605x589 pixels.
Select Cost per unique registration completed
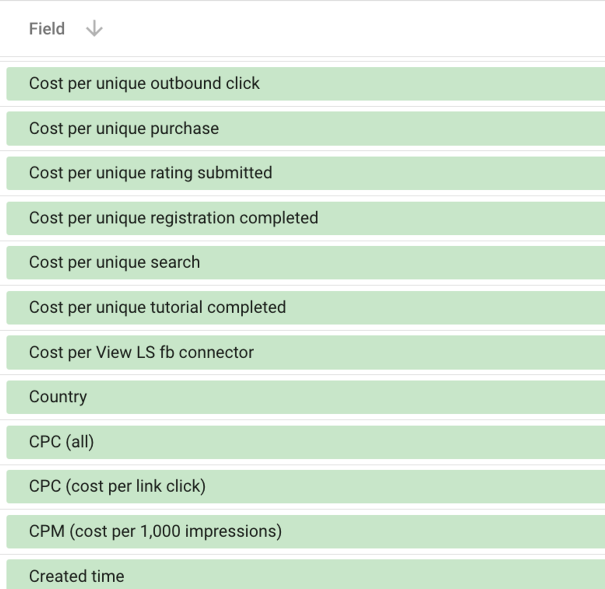point(173,217)
